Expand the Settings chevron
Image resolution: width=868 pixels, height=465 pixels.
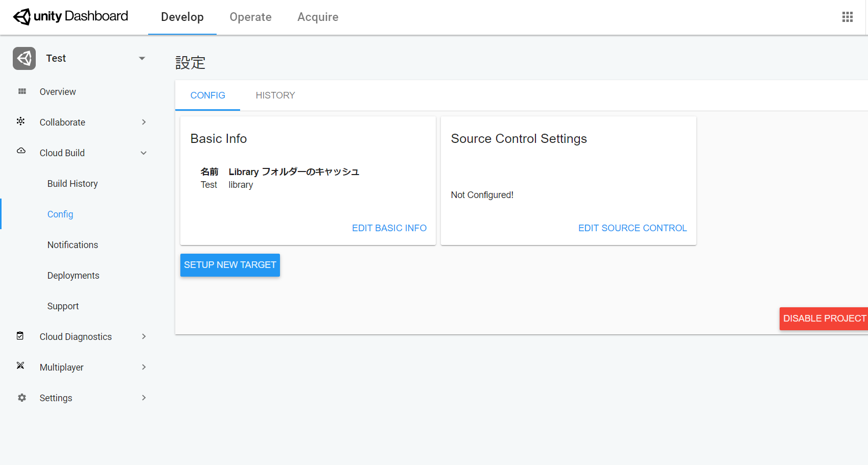[144, 398]
